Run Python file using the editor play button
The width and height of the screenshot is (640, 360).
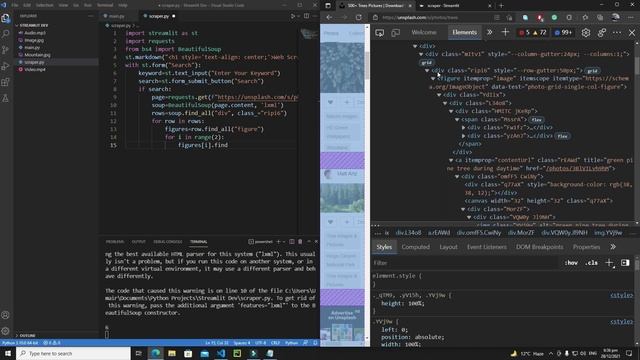(x=293, y=16)
